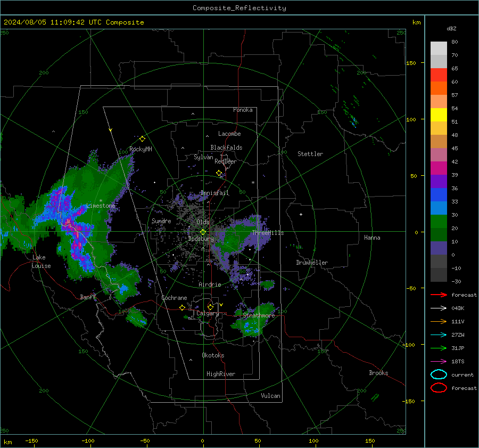Click the Banff label
Image resolution: width=479 pixels, height=448 pixels.
88,297
